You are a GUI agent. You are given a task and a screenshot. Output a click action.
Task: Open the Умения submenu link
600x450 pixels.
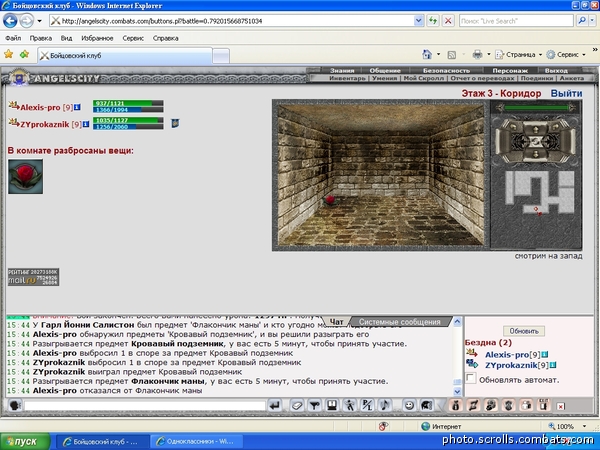click(385, 78)
